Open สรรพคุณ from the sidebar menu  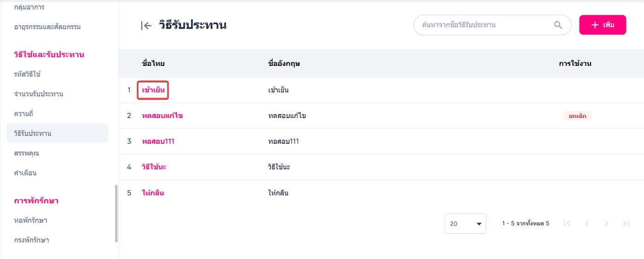pos(27,153)
